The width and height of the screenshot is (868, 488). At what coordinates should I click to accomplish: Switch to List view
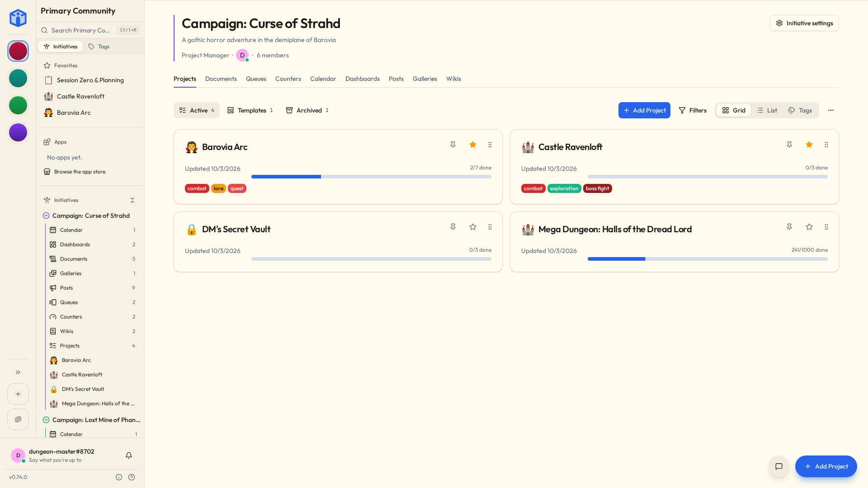click(767, 110)
